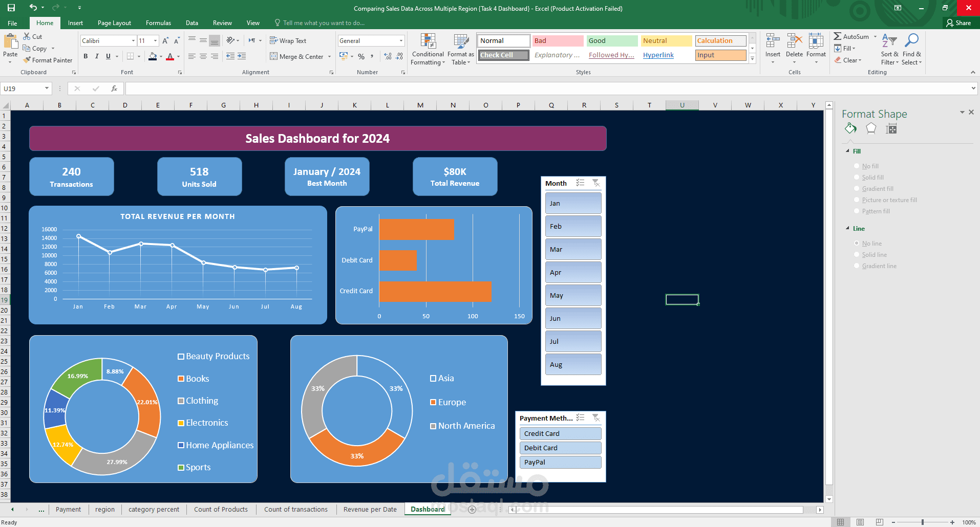980x527 pixels.
Task: Select the No fill radio option
Action: pyautogui.click(x=857, y=166)
